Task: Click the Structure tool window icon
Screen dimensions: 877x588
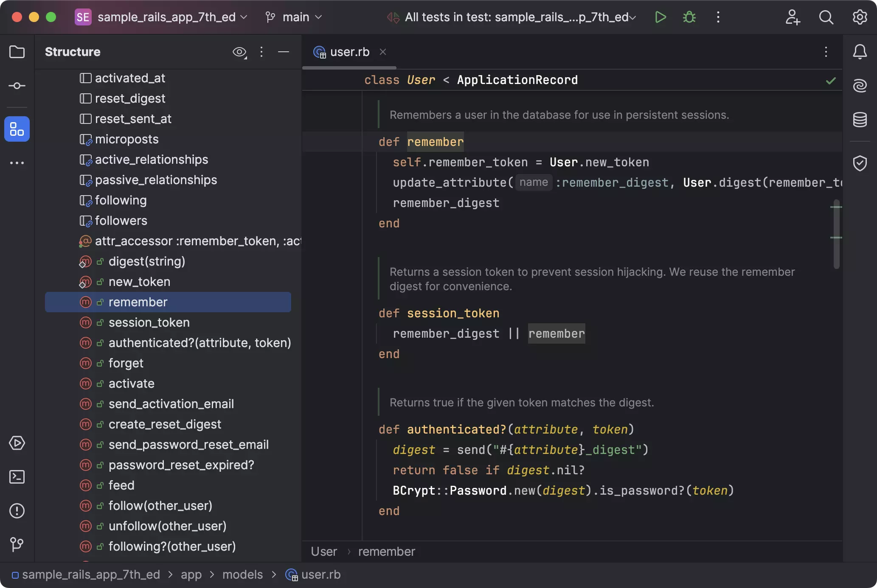Action: point(17,129)
